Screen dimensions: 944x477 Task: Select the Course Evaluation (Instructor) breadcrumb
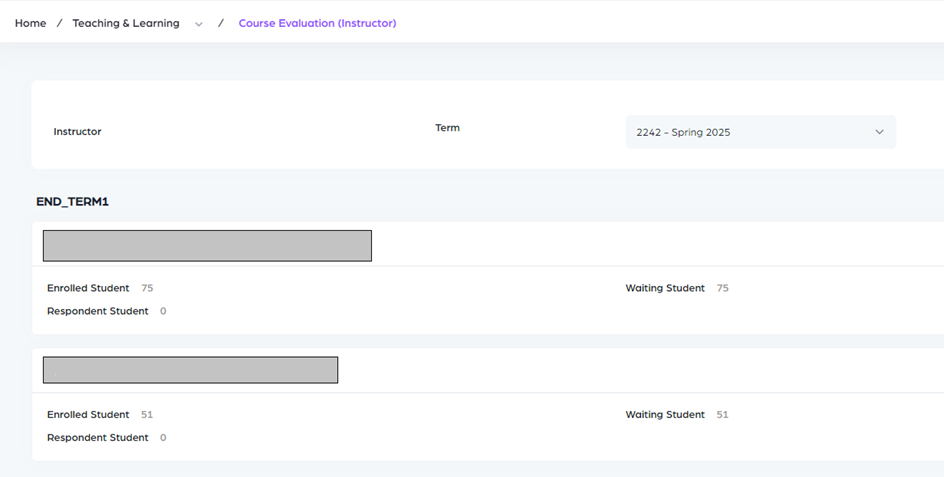[317, 23]
